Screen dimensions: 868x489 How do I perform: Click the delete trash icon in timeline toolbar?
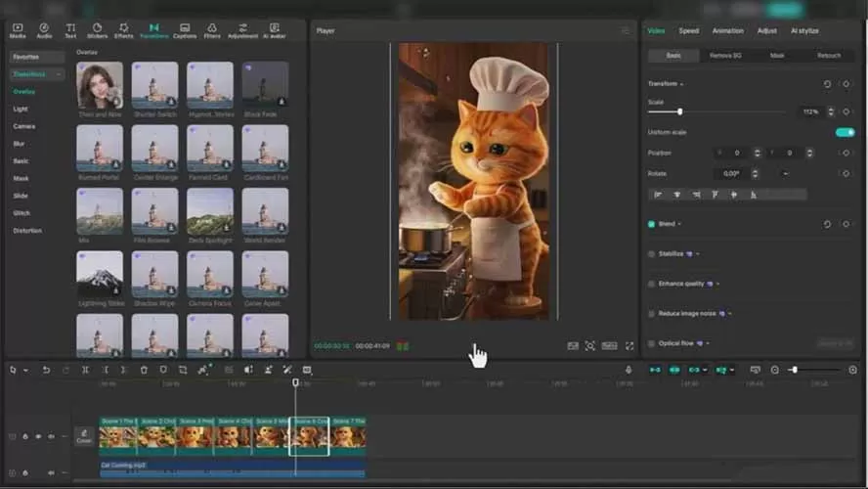pos(144,370)
